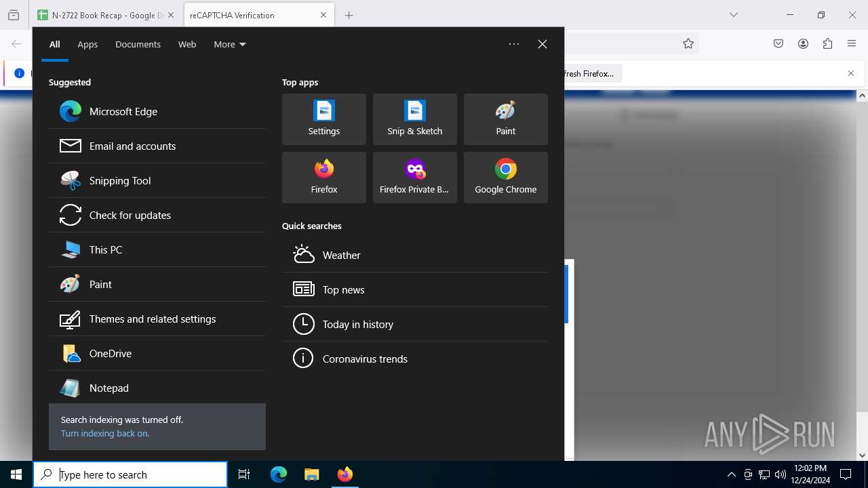This screenshot has width=868, height=488.
Task: Open volume control tray icon
Action: pyautogui.click(x=781, y=474)
